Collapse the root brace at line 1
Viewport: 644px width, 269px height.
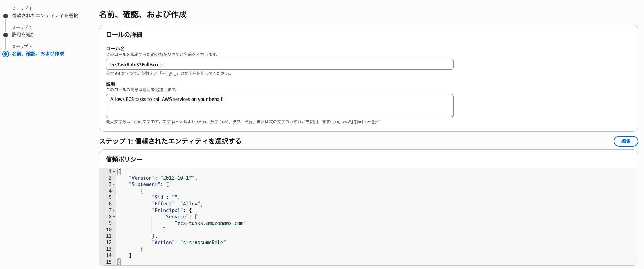114,172
